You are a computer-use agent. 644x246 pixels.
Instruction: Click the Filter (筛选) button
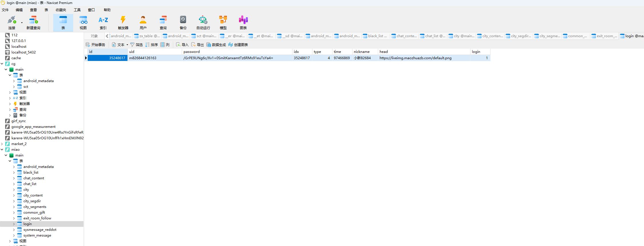pos(137,45)
